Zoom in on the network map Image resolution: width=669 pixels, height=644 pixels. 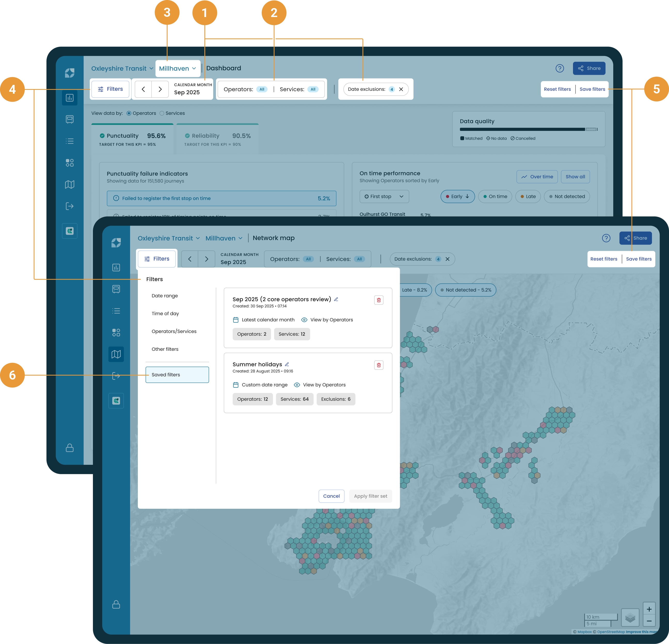coord(649,609)
